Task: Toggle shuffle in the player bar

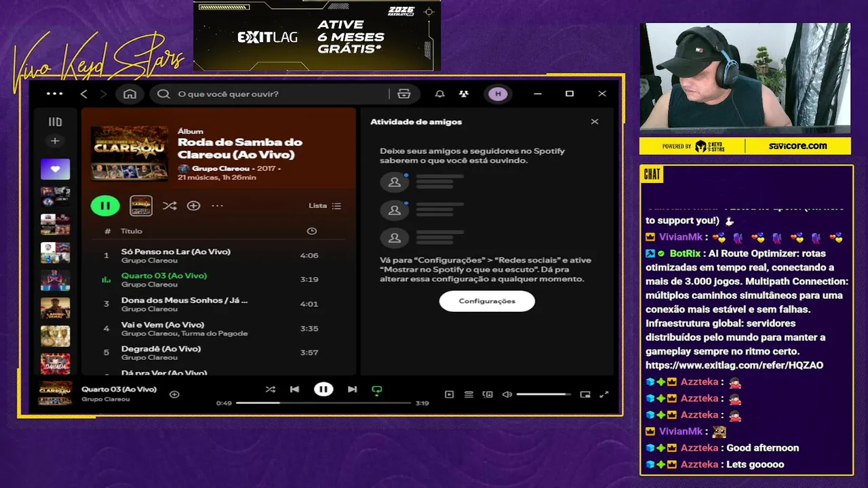Action: point(271,389)
